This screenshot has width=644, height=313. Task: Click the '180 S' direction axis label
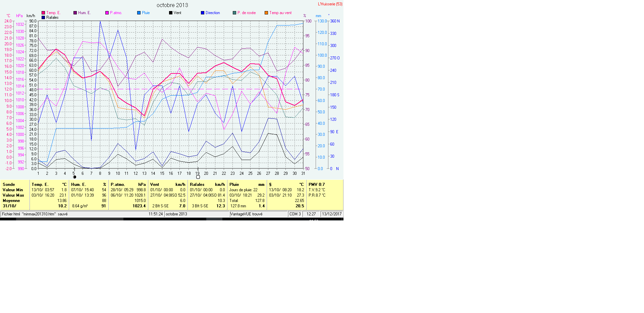pyautogui.click(x=335, y=95)
